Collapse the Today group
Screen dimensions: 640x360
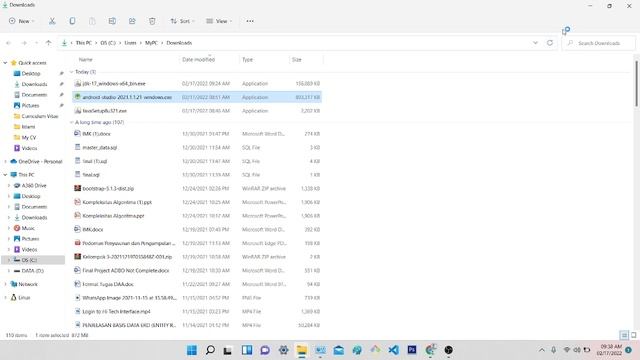tap(71, 72)
